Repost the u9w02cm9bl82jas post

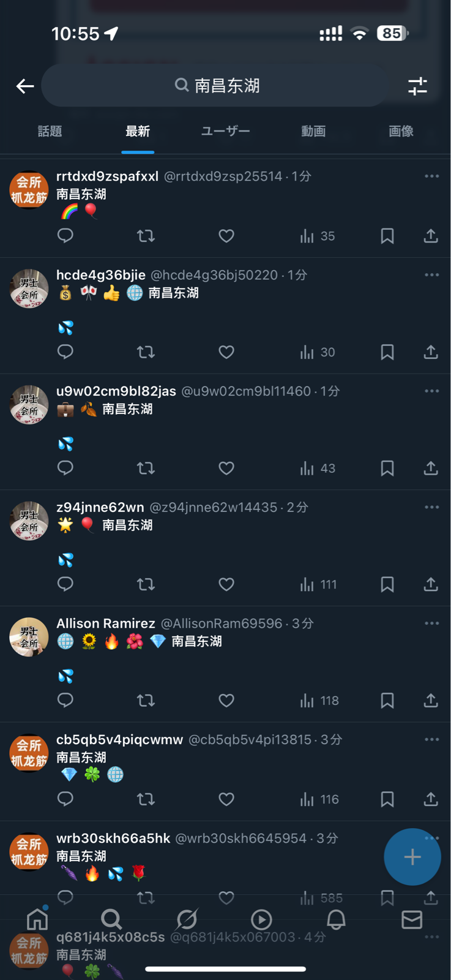point(146,469)
